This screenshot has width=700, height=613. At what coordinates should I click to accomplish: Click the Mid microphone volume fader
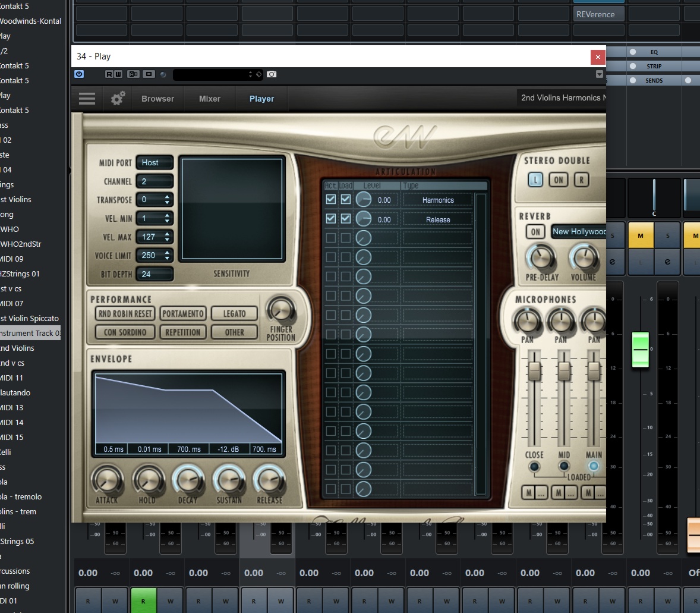(x=564, y=371)
